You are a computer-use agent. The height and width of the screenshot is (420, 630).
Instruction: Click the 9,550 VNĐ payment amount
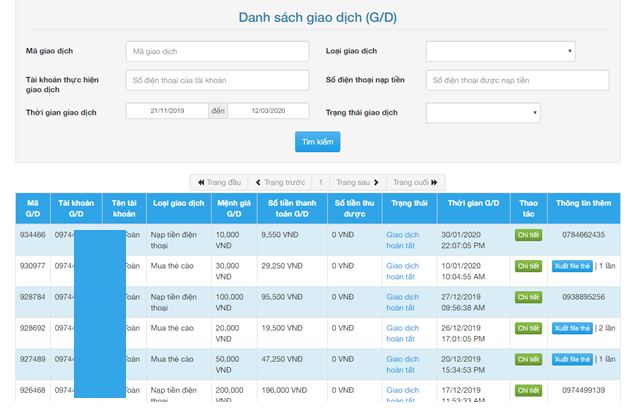[x=280, y=235]
